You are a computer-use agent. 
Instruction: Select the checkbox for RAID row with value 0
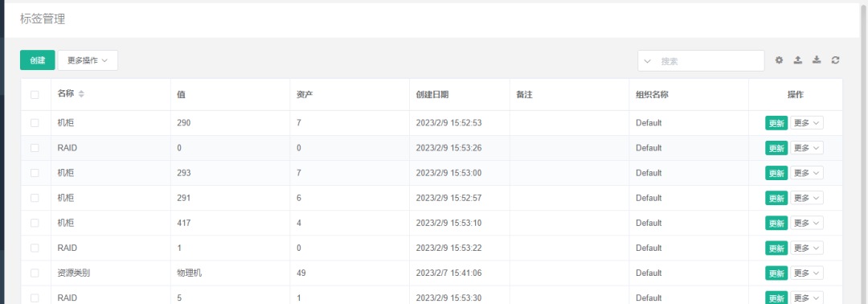tap(35, 148)
